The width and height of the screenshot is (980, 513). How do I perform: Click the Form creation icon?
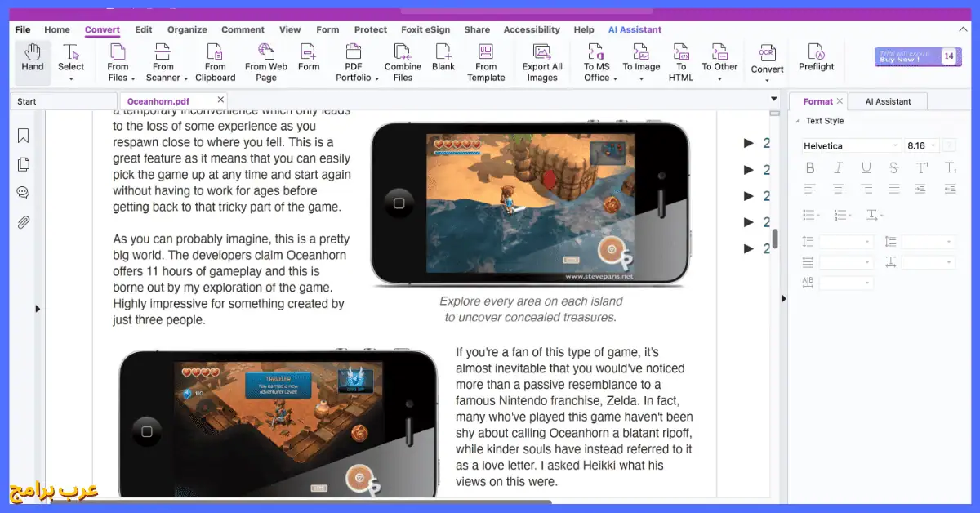(309, 57)
